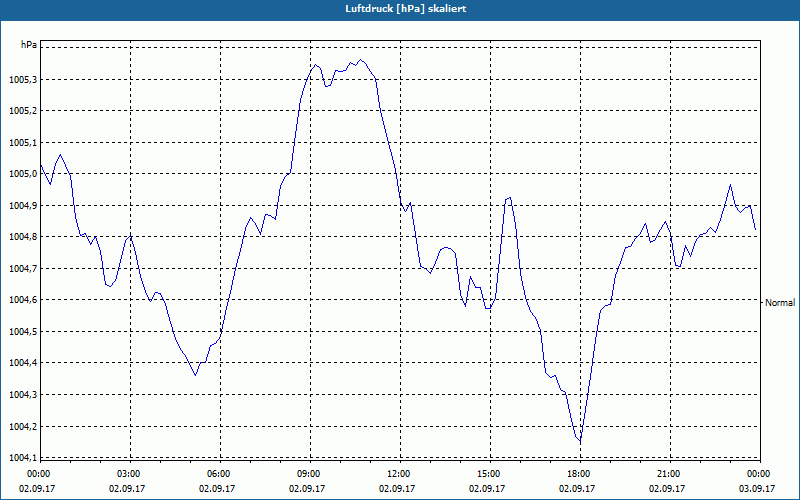Click the 02.09.17 date under 03:00

127,488
